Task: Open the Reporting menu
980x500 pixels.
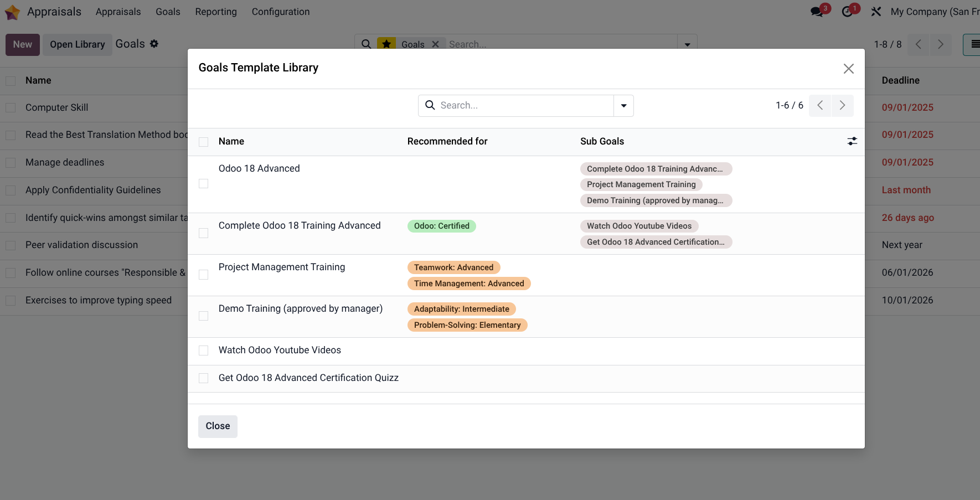Action: (x=216, y=12)
